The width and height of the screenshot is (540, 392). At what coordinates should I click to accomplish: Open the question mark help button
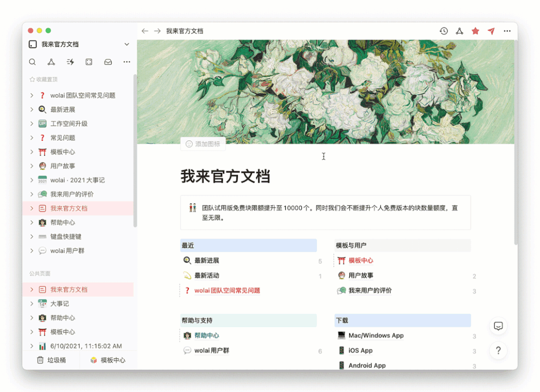click(498, 351)
